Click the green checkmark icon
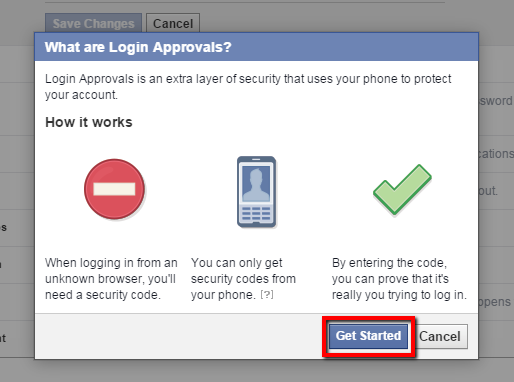The height and width of the screenshot is (382, 514). pyautogui.click(x=402, y=189)
